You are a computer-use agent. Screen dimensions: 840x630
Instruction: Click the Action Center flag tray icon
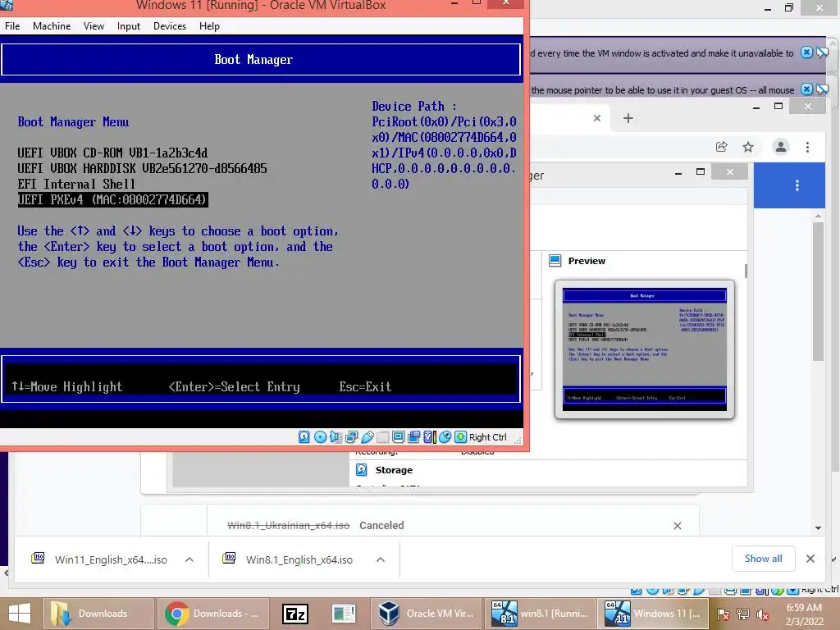coord(724,614)
